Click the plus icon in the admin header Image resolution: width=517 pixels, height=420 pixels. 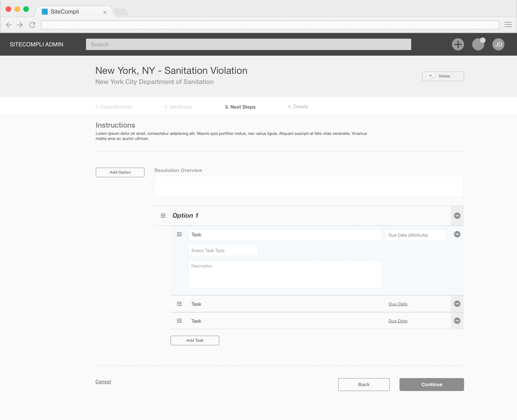[x=458, y=44]
